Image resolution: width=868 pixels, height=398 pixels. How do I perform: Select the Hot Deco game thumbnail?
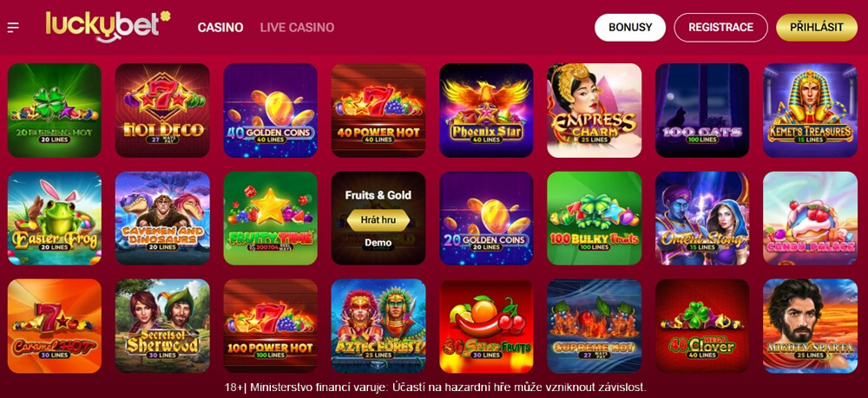point(162,111)
